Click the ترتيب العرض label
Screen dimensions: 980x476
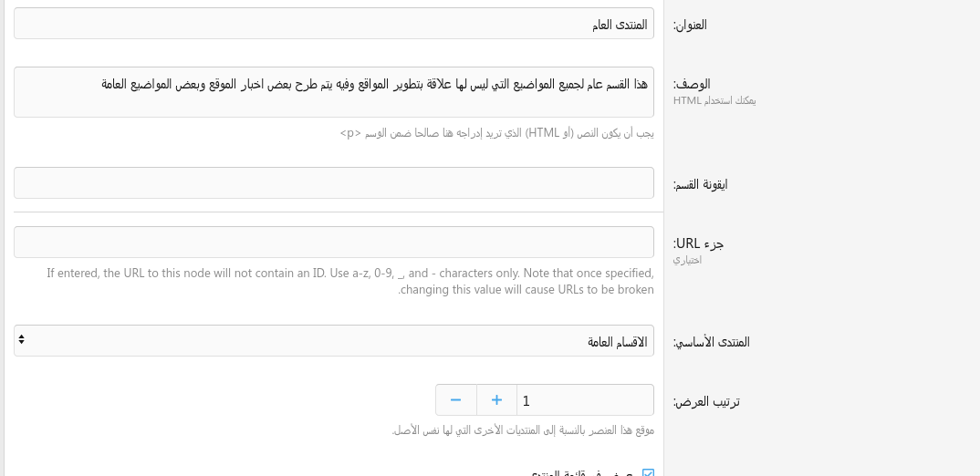pyautogui.click(x=706, y=401)
